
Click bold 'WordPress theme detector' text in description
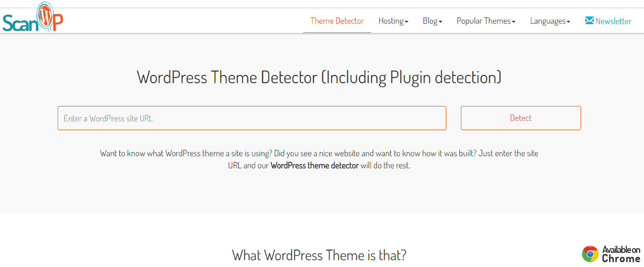(314, 165)
